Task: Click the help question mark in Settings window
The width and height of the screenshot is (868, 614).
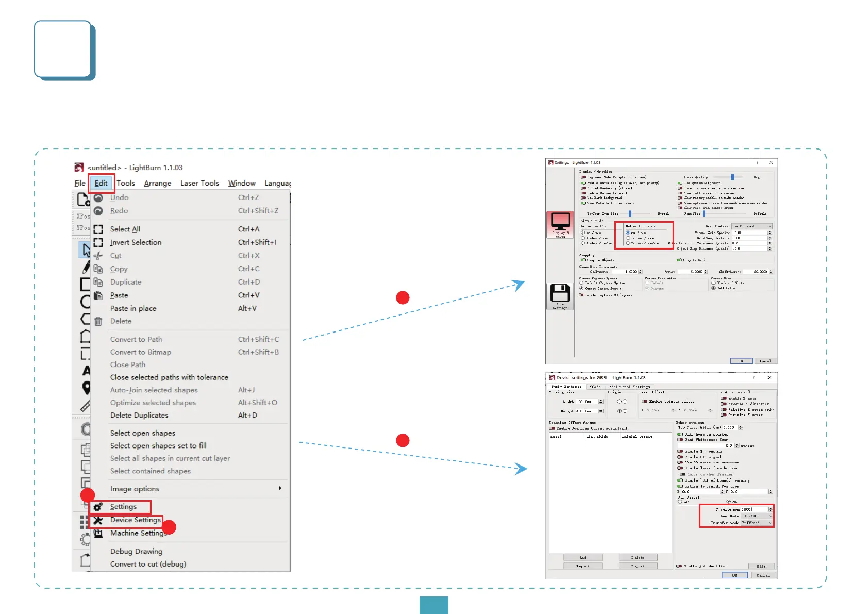Action: 757,162
